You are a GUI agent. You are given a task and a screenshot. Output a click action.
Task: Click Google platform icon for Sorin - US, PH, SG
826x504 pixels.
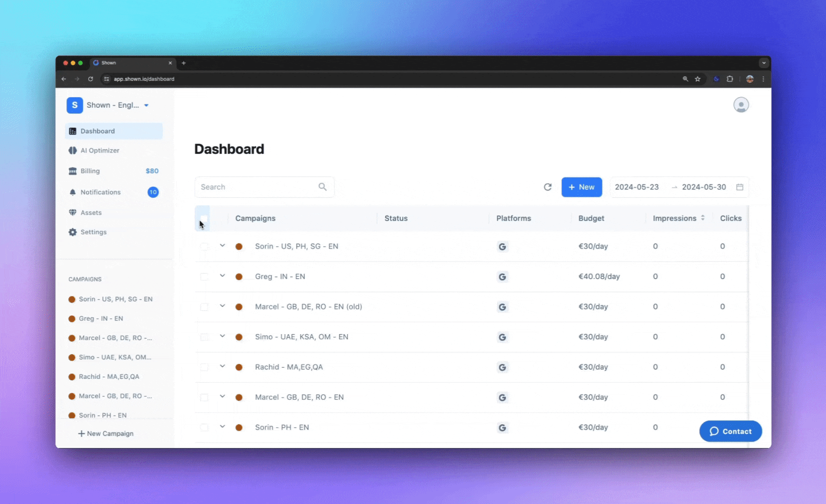tap(502, 246)
